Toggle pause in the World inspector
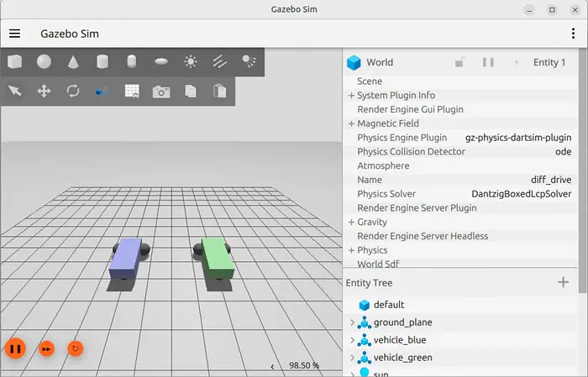 pos(488,62)
